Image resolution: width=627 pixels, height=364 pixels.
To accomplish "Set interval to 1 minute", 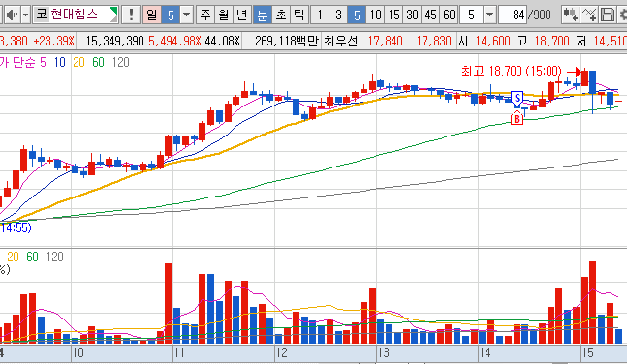I will pos(320,15).
